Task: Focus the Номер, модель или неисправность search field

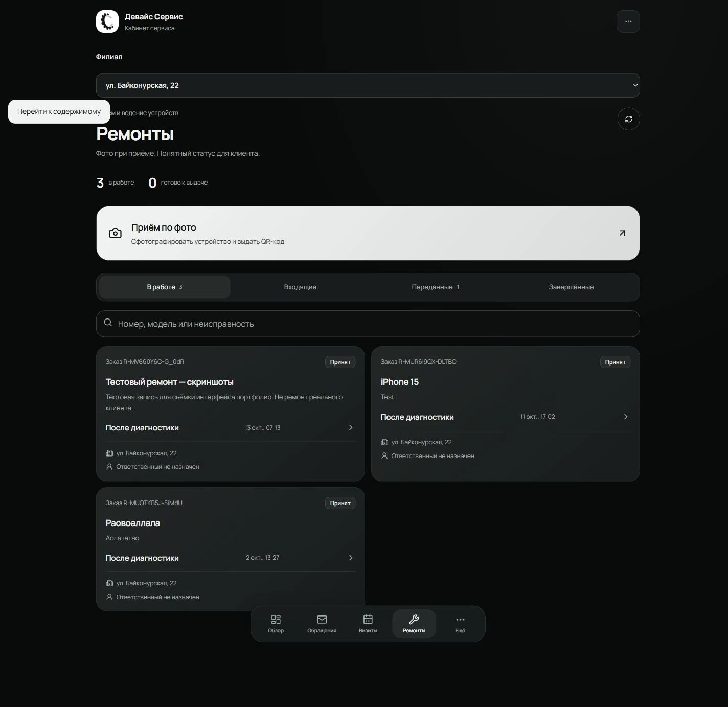Action: [x=368, y=324]
